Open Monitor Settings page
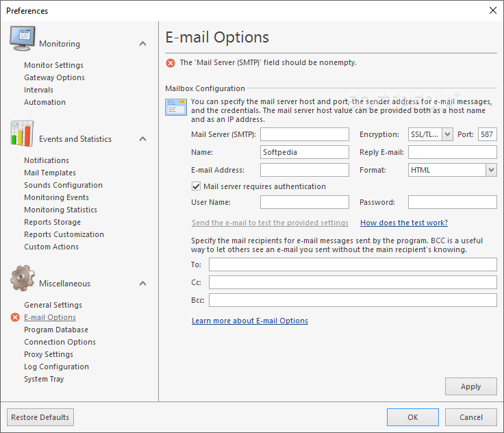This screenshot has height=433, width=504. tap(53, 65)
